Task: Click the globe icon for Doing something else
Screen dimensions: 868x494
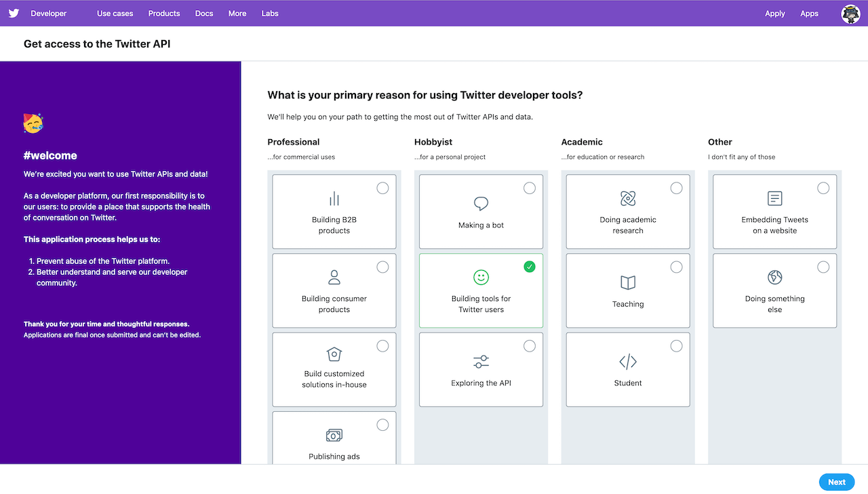Action: 774,277
